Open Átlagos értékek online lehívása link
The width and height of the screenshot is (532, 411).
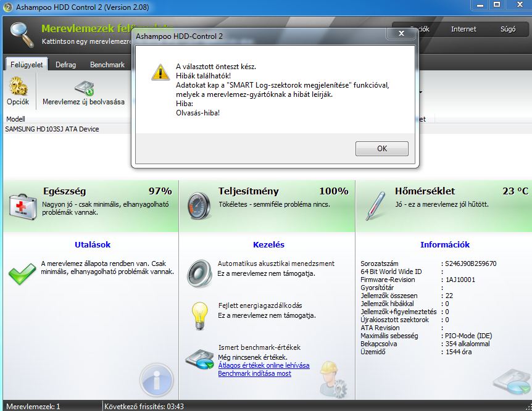264,365
